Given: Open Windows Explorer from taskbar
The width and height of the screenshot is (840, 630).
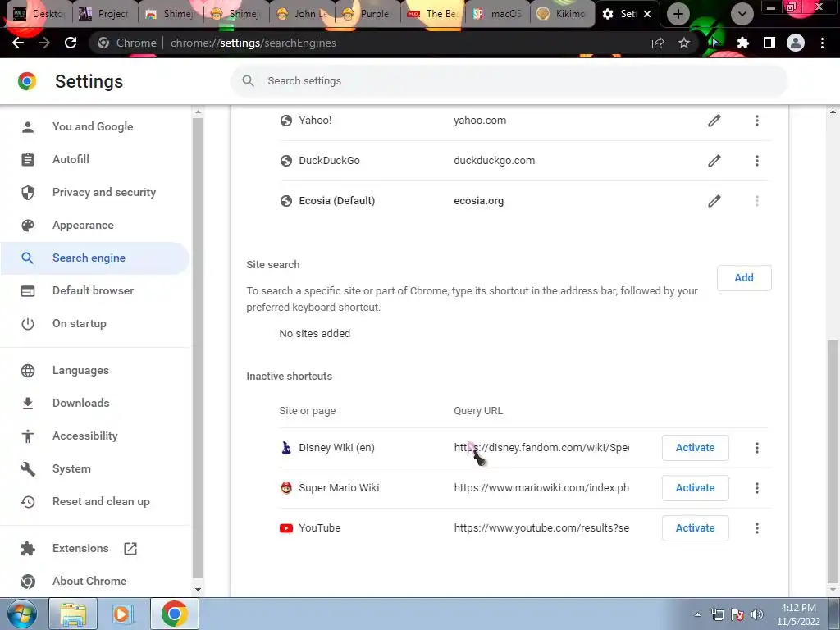Looking at the screenshot, I should 73,614.
